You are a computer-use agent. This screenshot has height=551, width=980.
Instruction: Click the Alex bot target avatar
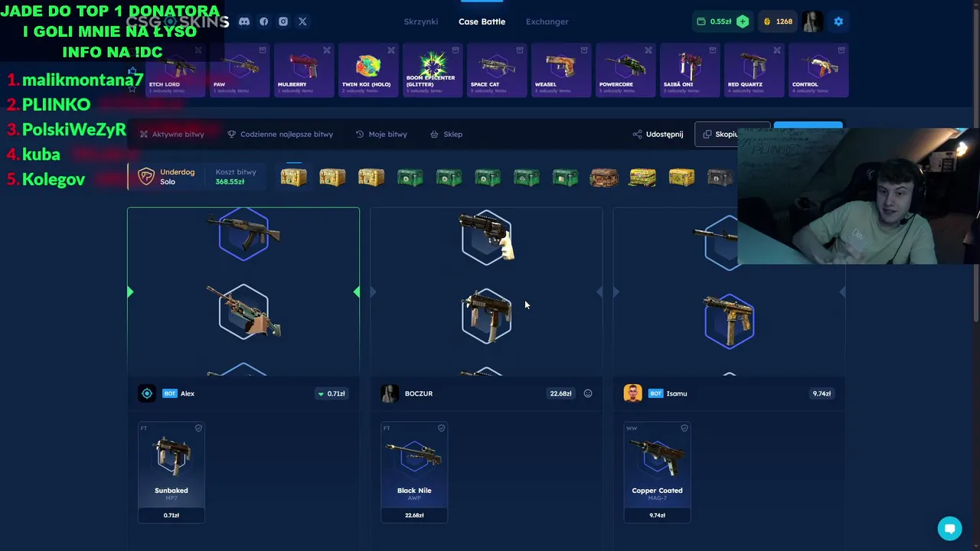pos(147,393)
